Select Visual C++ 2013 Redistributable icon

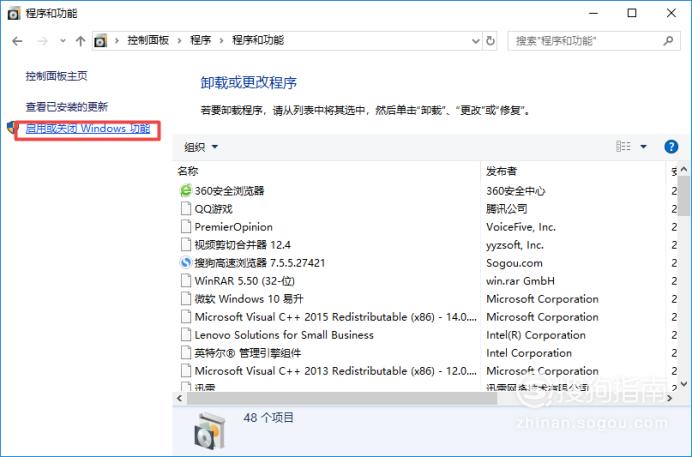click(x=186, y=371)
